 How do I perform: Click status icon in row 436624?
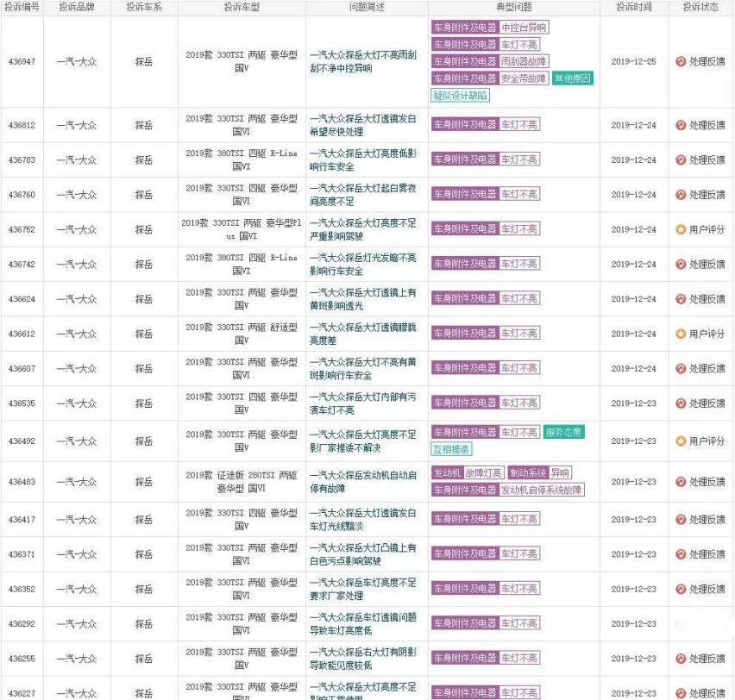(x=681, y=299)
